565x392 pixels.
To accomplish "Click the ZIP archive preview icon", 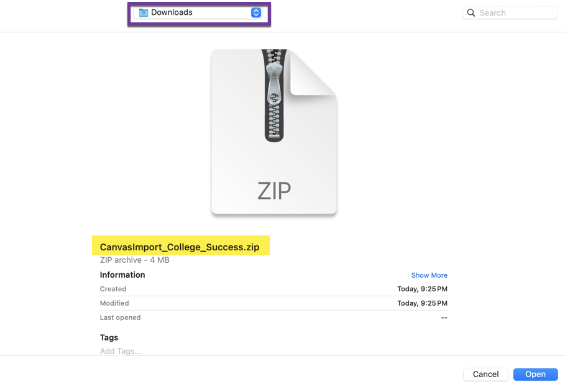I will click(273, 132).
